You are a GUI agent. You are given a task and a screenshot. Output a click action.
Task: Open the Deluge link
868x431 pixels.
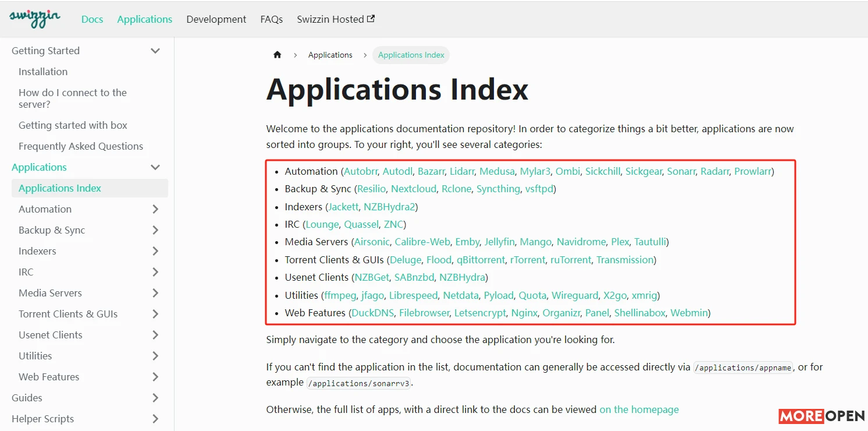click(405, 260)
